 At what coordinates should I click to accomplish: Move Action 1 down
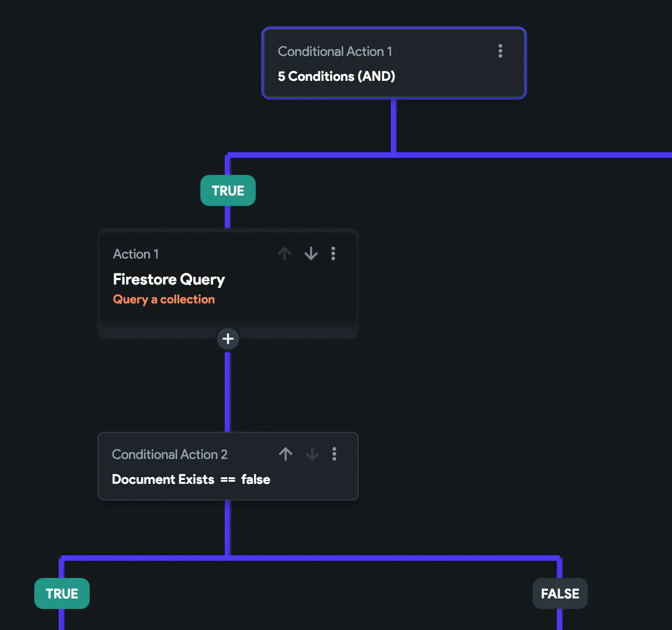[x=311, y=254]
